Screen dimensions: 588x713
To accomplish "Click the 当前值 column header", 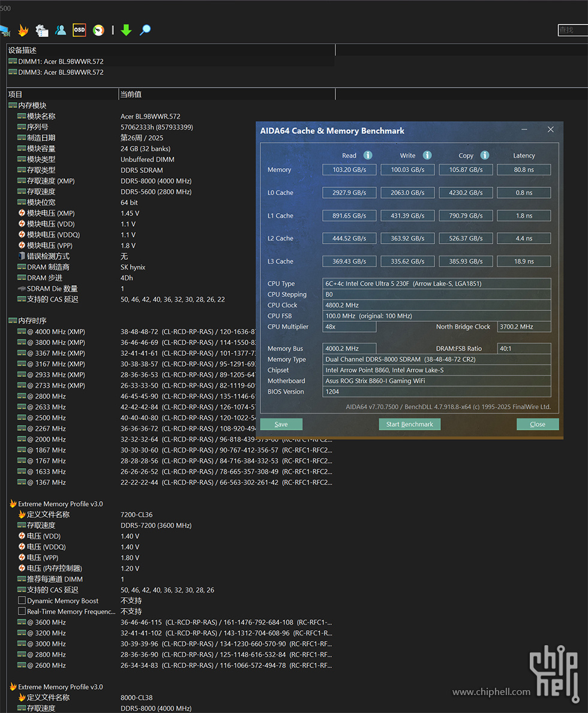I will (x=227, y=94).
